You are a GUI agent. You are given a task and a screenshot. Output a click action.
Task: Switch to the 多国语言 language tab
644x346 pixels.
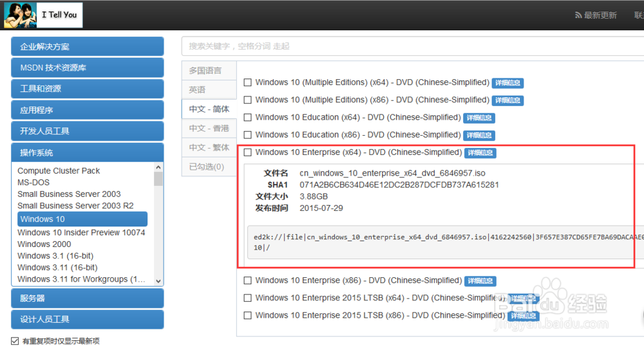click(209, 71)
